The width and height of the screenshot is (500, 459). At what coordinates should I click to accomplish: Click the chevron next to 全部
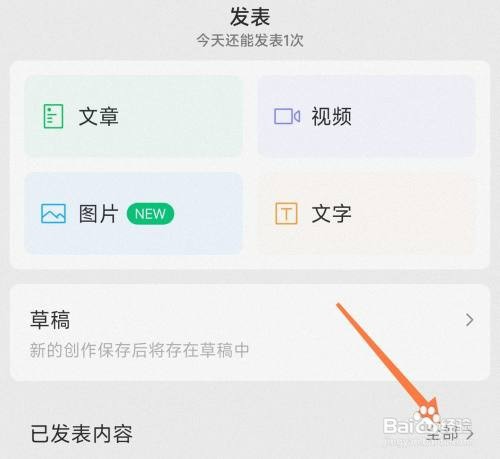[470, 434]
